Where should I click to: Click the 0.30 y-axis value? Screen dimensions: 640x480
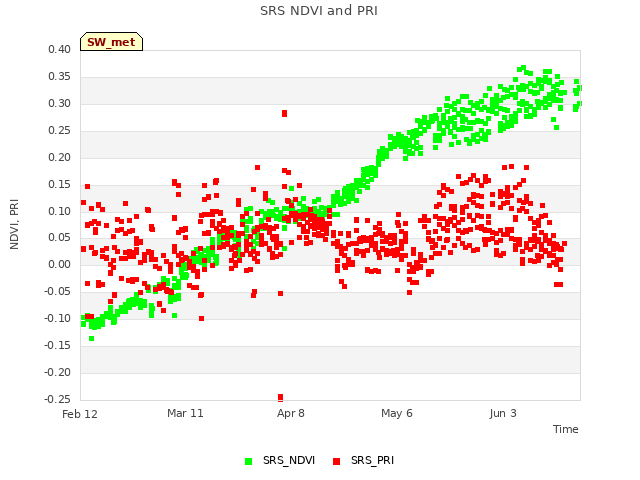(60, 103)
